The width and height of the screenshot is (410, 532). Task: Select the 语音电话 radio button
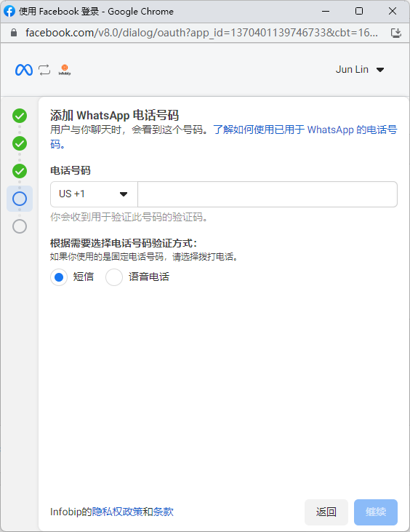(x=114, y=277)
